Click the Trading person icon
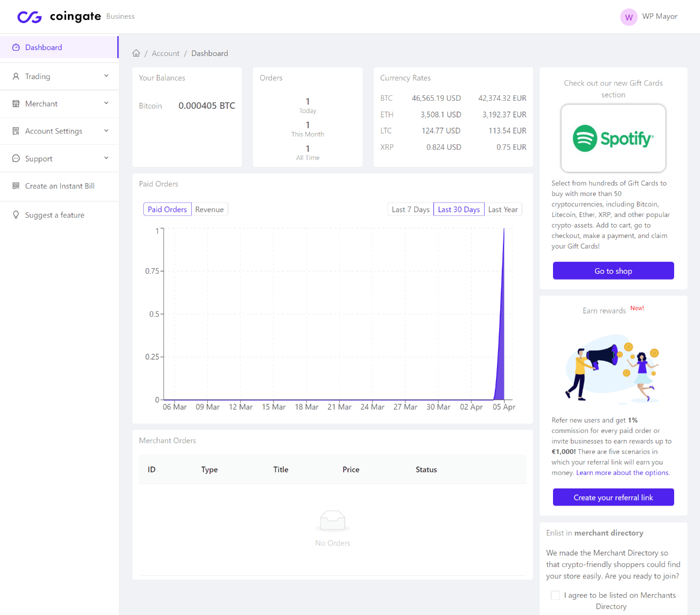 pos(16,76)
